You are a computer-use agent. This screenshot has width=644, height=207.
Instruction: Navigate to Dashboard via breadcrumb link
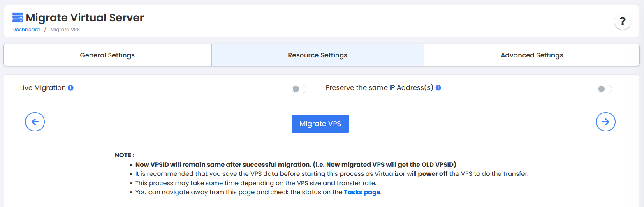pyautogui.click(x=26, y=30)
